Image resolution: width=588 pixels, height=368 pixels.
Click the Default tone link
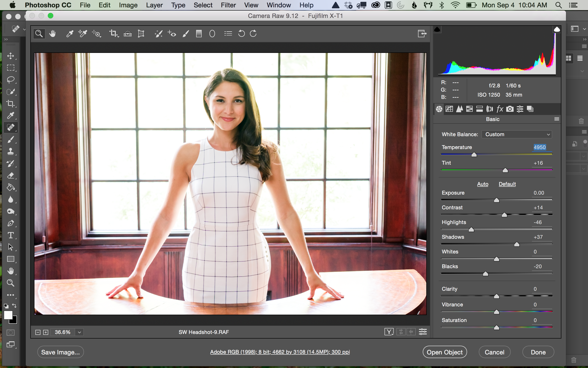pos(507,184)
